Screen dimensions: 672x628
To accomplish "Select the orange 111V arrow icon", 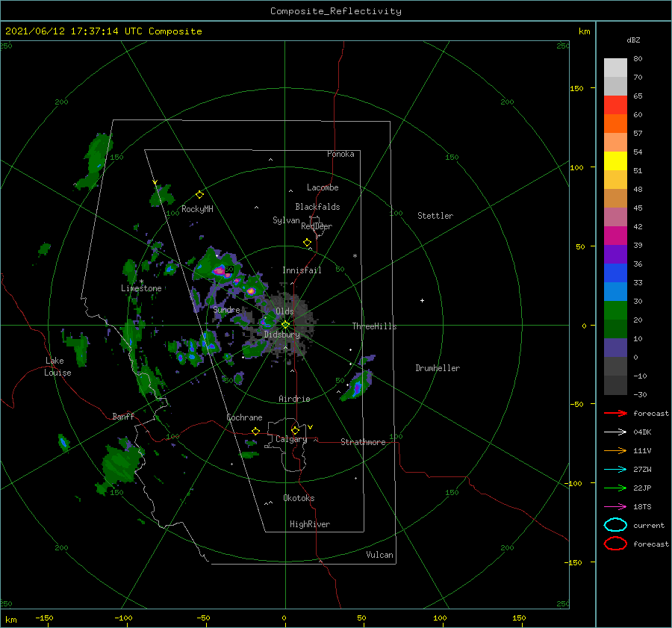I will pos(615,450).
